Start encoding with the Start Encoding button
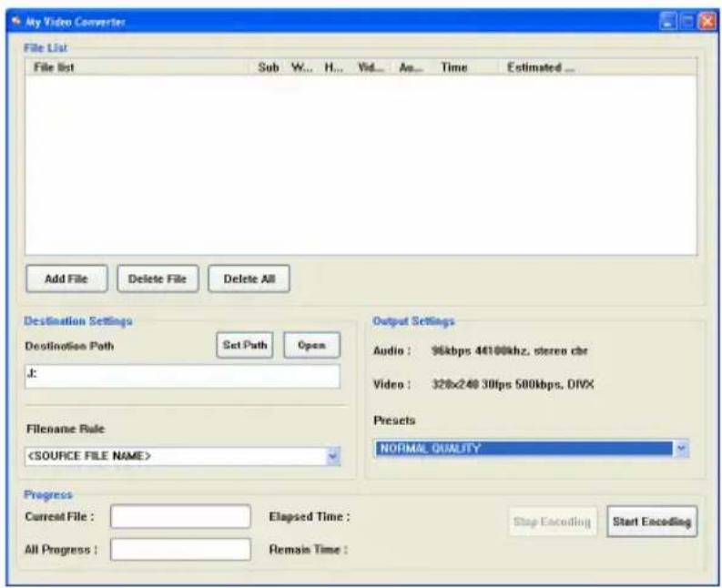This screenshot has height=588, width=722. click(652, 522)
